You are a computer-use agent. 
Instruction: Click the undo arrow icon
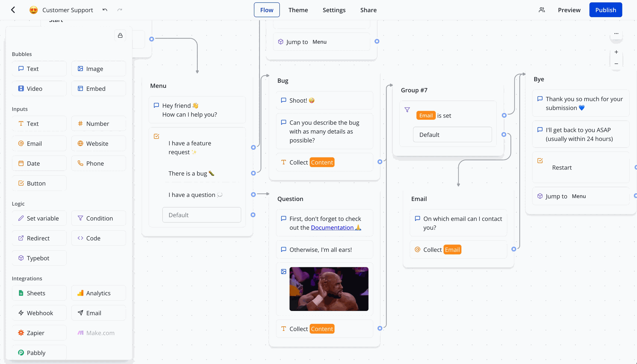[x=105, y=10]
